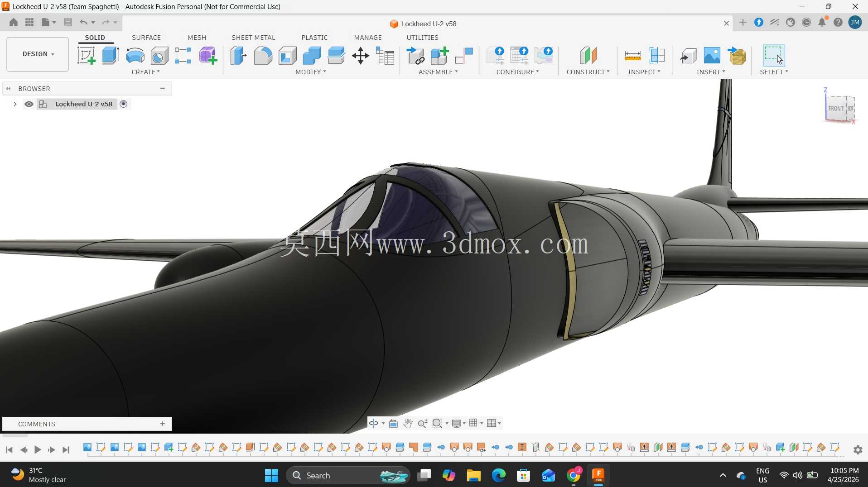Viewport: 868px width, 487px height.
Task: Go to the Home icon
Action: (x=14, y=22)
